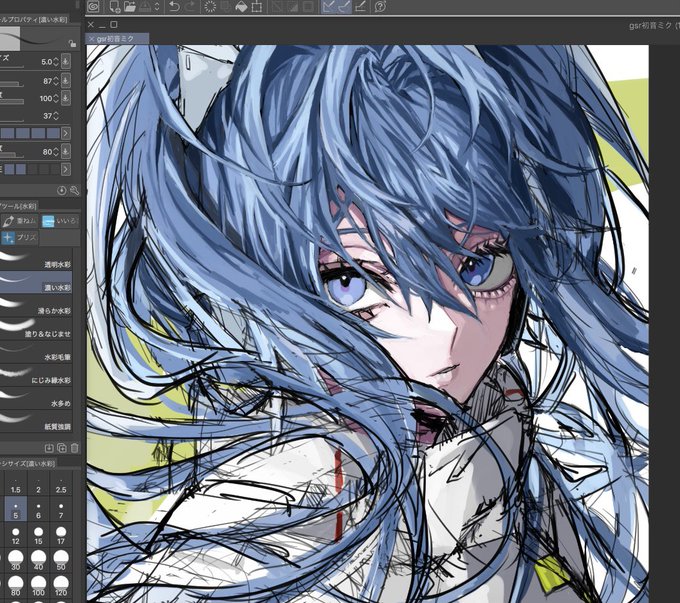The height and width of the screenshot is (603, 680).
Task: Click the stepper for value 87
Action: point(56,81)
